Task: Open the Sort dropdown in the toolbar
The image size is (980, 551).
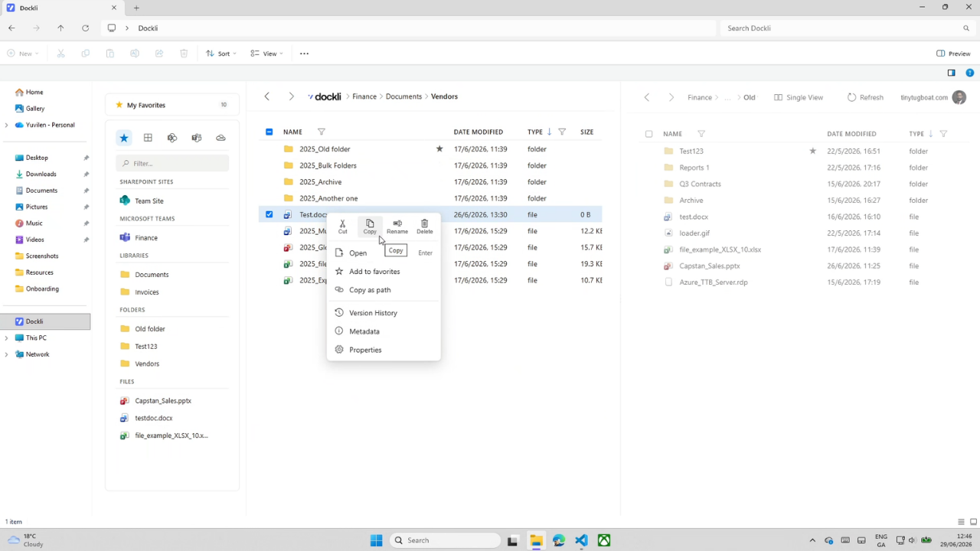Action: click(x=221, y=54)
